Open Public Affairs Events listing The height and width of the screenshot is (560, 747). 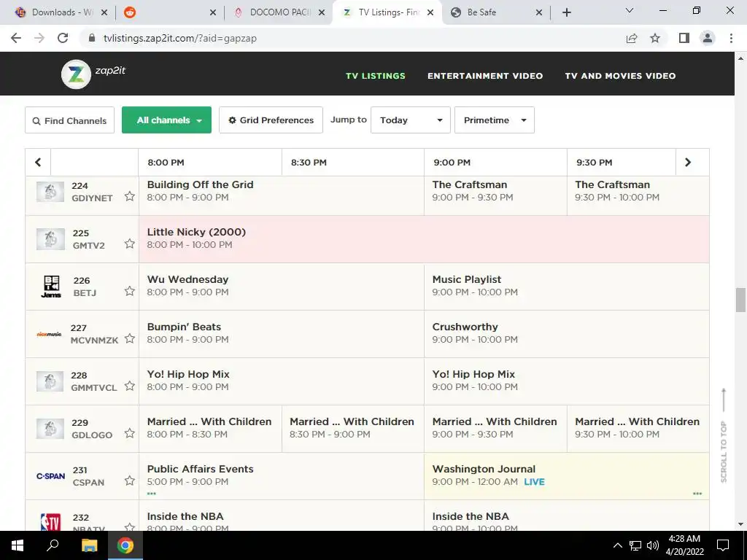[x=282, y=476]
